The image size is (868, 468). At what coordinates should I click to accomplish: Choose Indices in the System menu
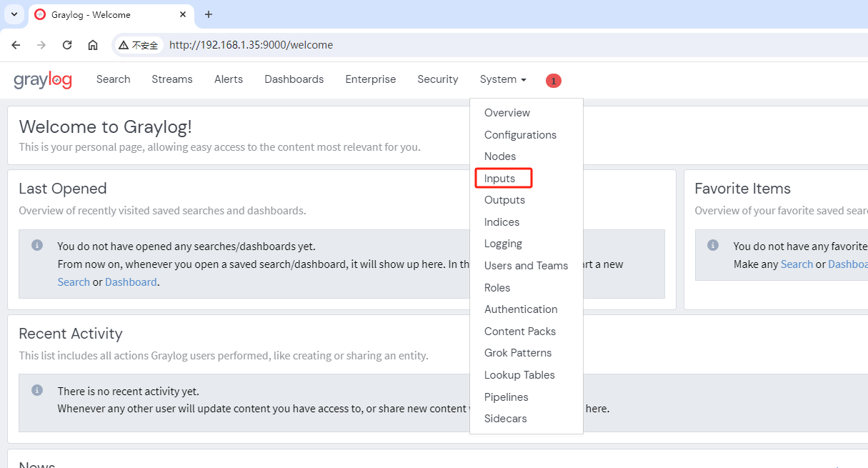502,222
